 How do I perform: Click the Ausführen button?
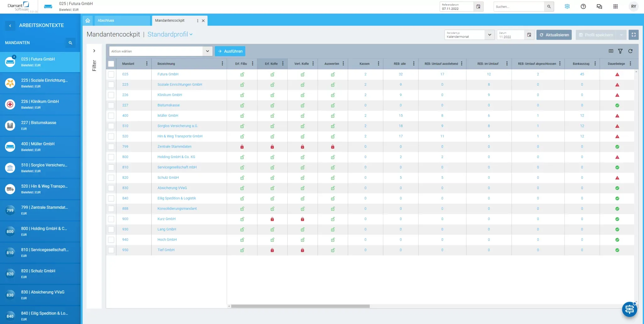pos(230,51)
